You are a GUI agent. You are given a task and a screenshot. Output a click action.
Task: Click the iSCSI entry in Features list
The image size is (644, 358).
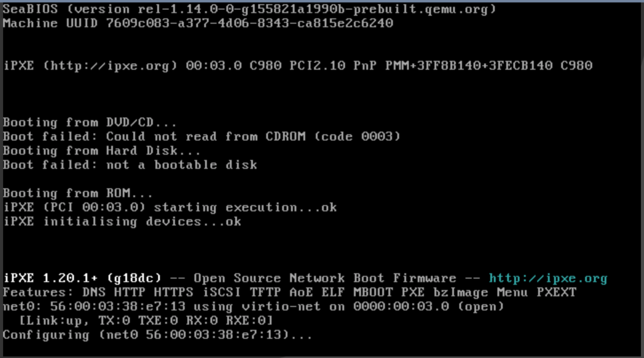221,292
